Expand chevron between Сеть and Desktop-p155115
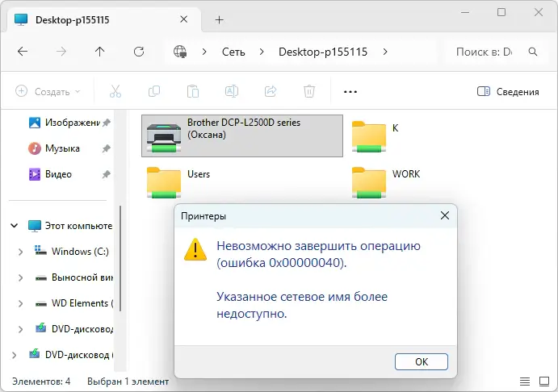This screenshot has height=392, width=558. click(262, 52)
